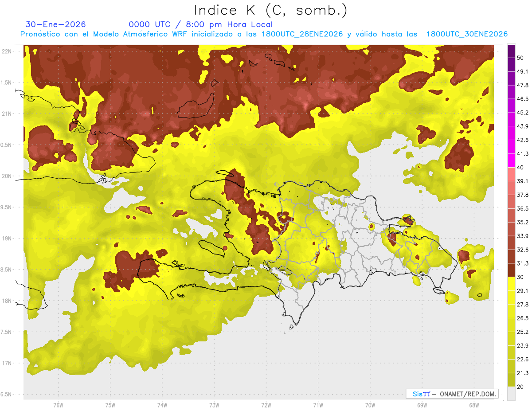The height and width of the screenshot is (411, 532).
Task: Click the legend value "47.8"
Action: click(x=523, y=85)
